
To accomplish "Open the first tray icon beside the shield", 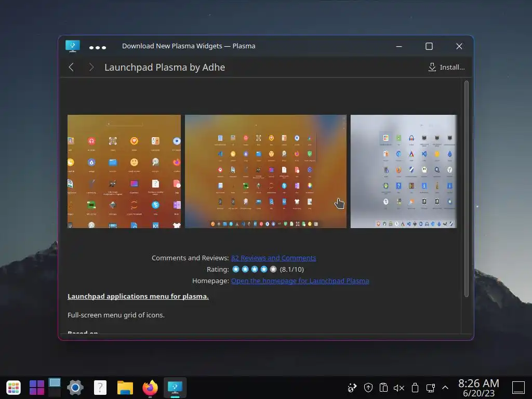I will (x=352, y=388).
